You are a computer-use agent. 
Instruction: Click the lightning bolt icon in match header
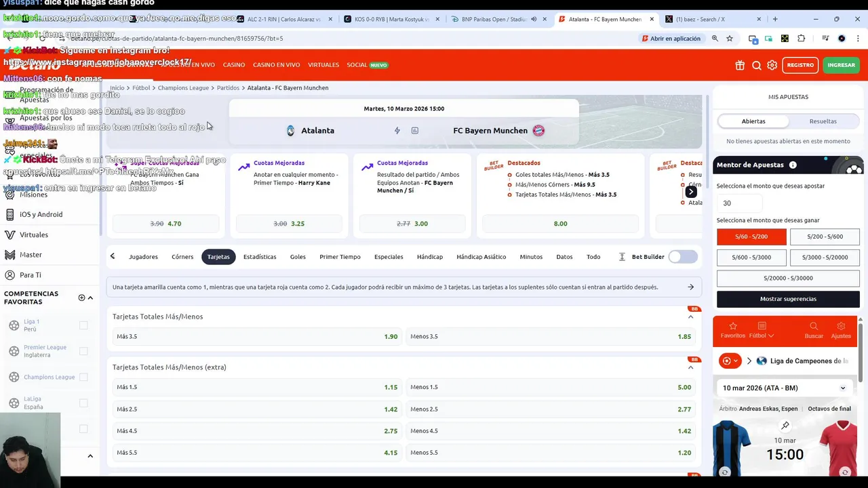click(397, 131)
